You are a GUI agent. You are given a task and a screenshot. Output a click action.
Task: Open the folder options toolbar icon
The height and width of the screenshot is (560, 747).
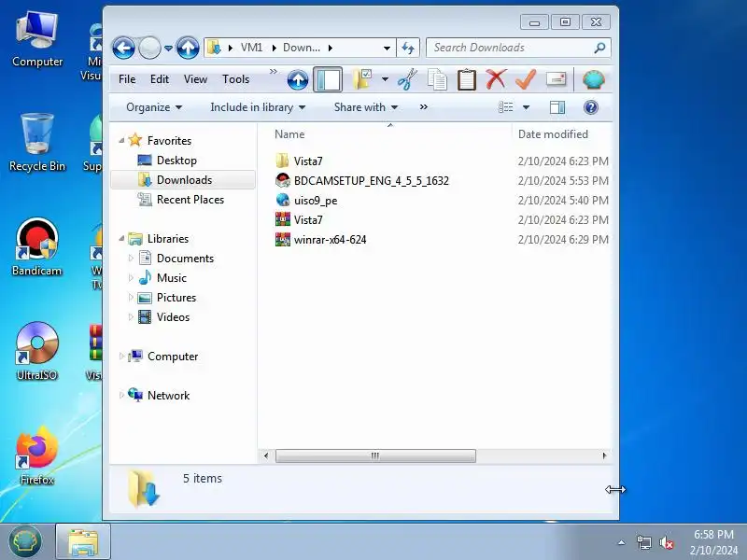(x=362, y=79)
